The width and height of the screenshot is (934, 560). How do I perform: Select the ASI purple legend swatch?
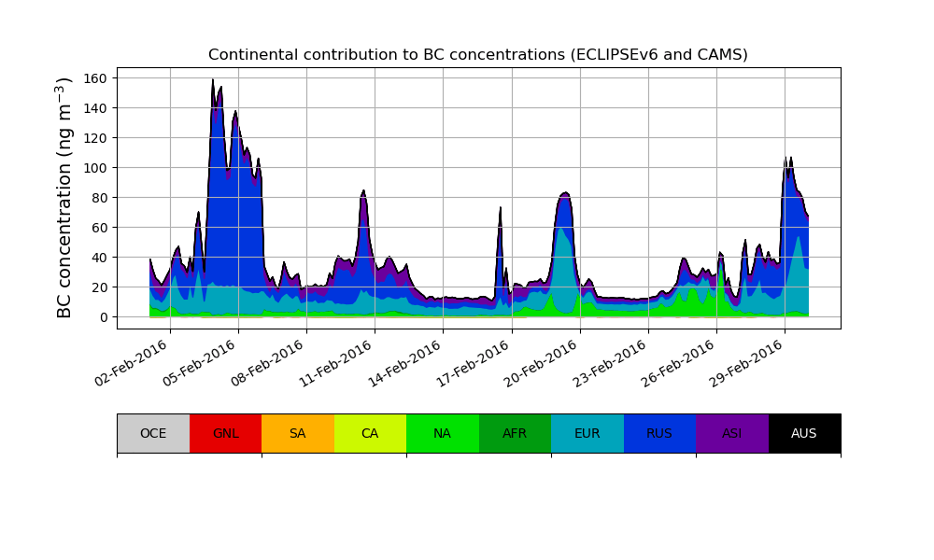[x=731, y=433]
